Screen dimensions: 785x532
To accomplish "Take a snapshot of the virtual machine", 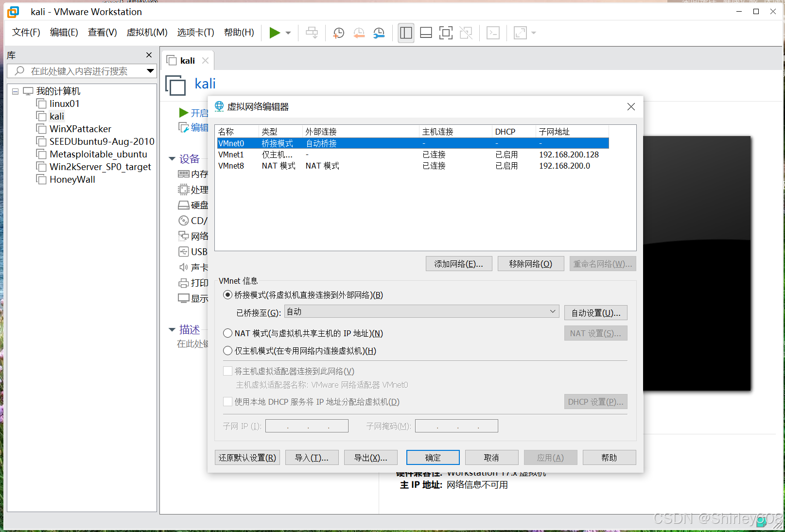I will click(338, 33).
